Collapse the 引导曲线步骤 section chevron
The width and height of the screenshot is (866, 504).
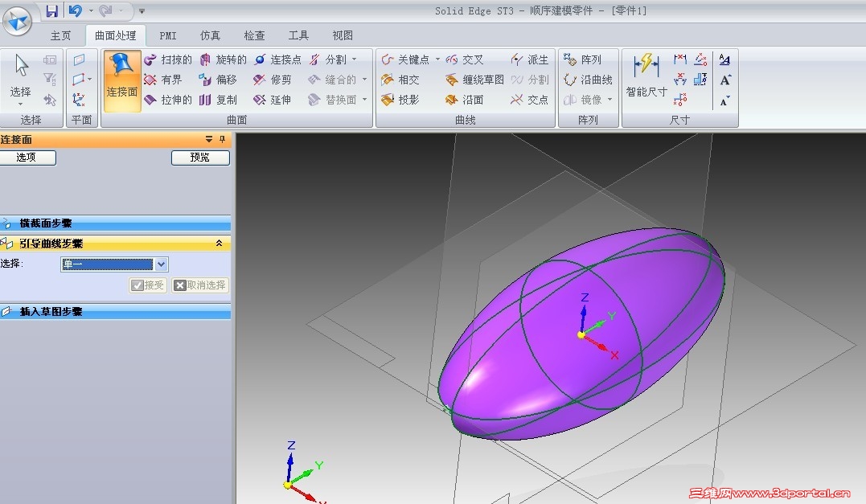pyautogui.click(x=219, y=244)
